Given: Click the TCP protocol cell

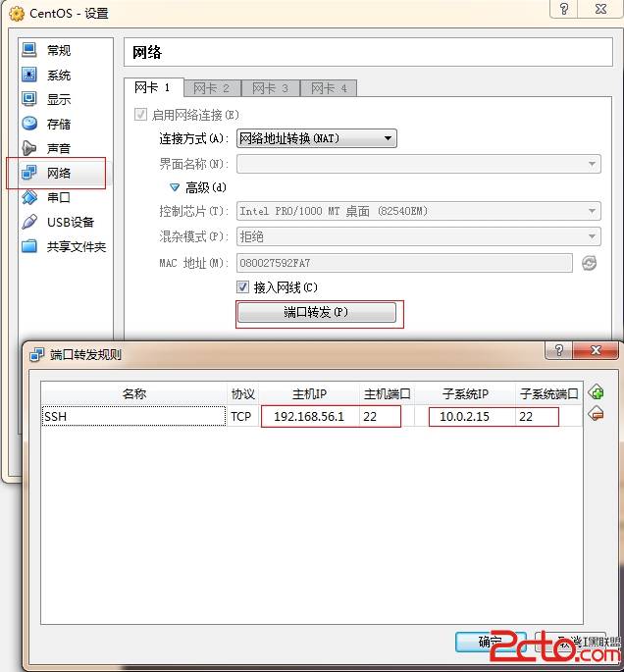Looking at the screenshot, I should [x=241, y=416].
